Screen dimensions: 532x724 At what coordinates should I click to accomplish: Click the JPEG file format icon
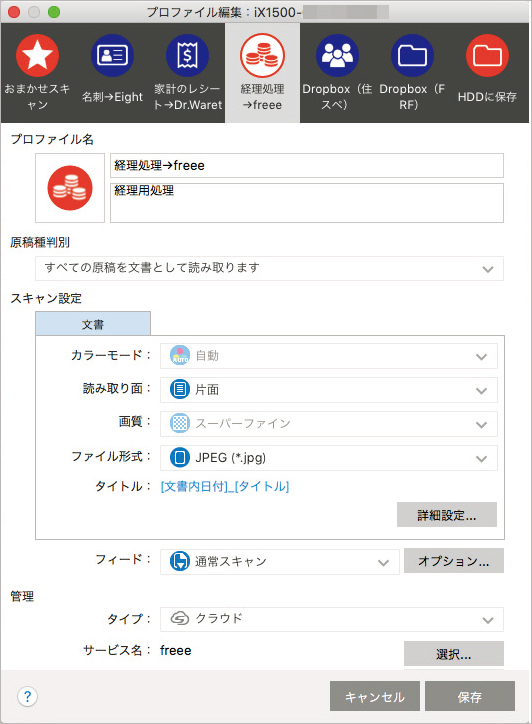[180, 458]
